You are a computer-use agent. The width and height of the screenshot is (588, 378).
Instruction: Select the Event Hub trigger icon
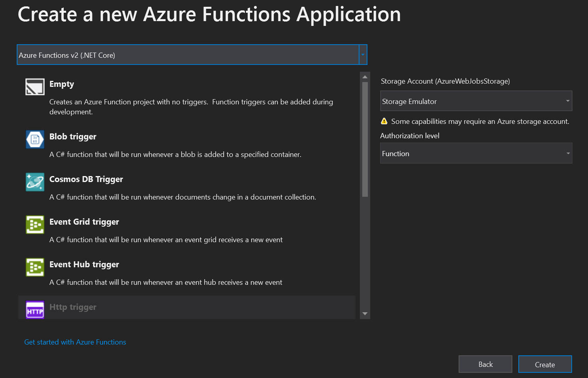[35, 267]
